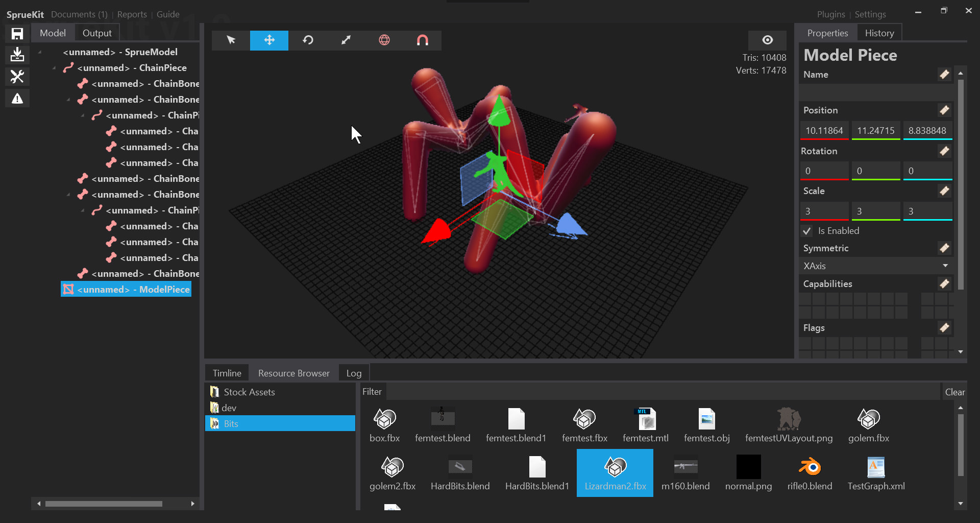Toggle the viewport eye visibility icon

[767, 39]
